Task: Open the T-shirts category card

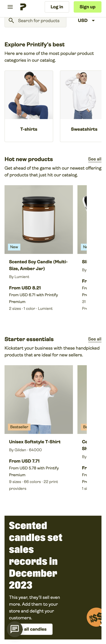Action: [29, 106]
